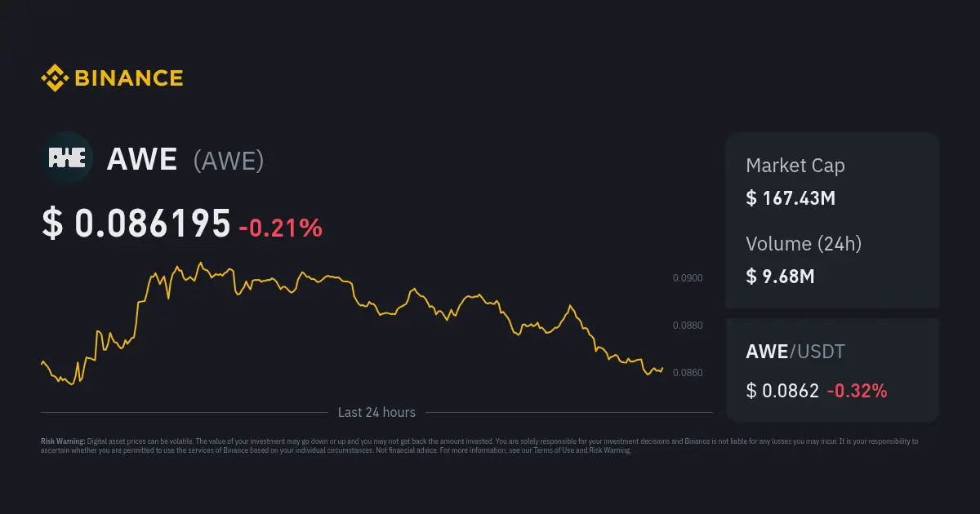Select the $ 9.68M volume value

[x=780, y=276]
